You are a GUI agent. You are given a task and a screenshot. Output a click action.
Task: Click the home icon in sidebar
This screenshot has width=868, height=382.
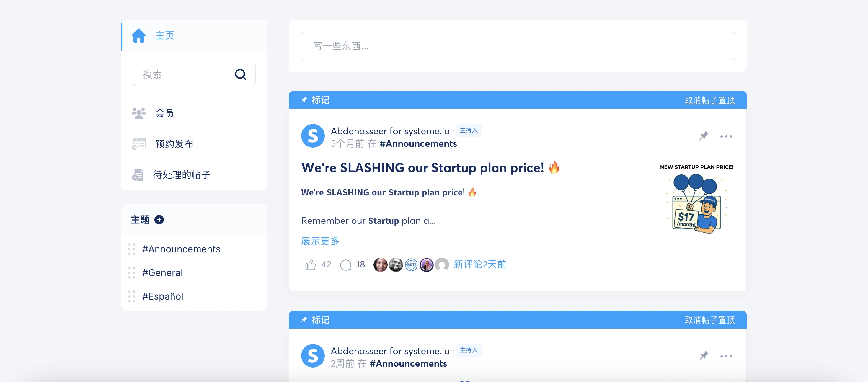click(138, 35)
